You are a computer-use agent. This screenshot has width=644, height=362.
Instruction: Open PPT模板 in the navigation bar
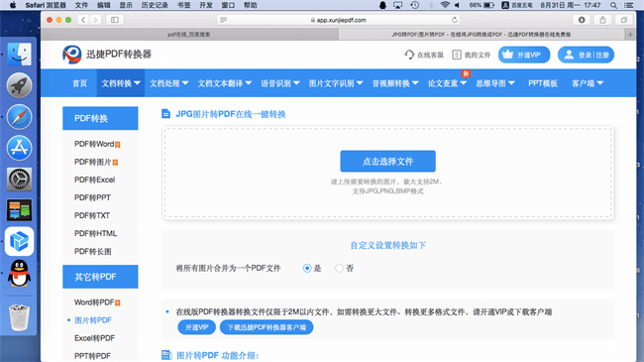pyautogui.click(x=543, y=83)
